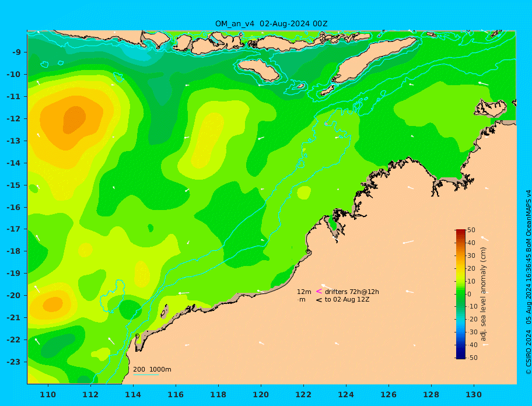Click the -40 tick label on the colorbar

(x=471, y=345)
